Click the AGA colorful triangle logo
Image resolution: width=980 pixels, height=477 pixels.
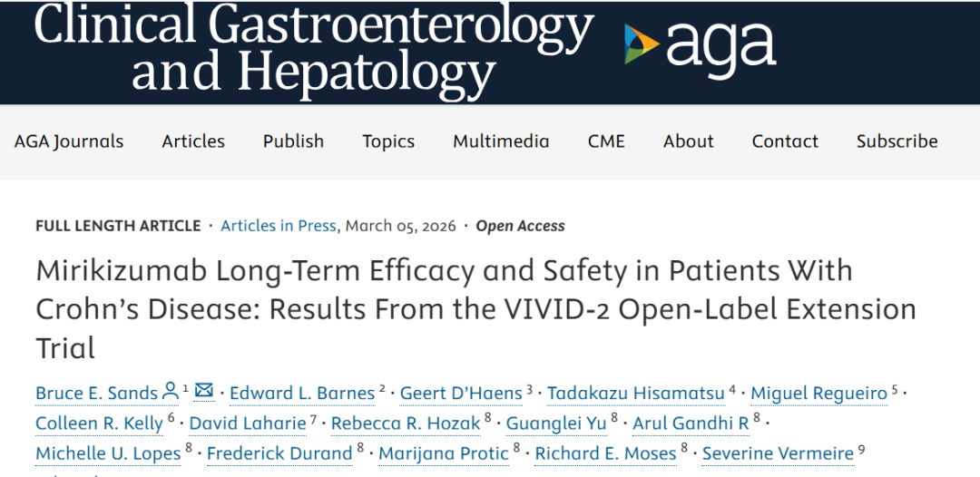[642, 44]
